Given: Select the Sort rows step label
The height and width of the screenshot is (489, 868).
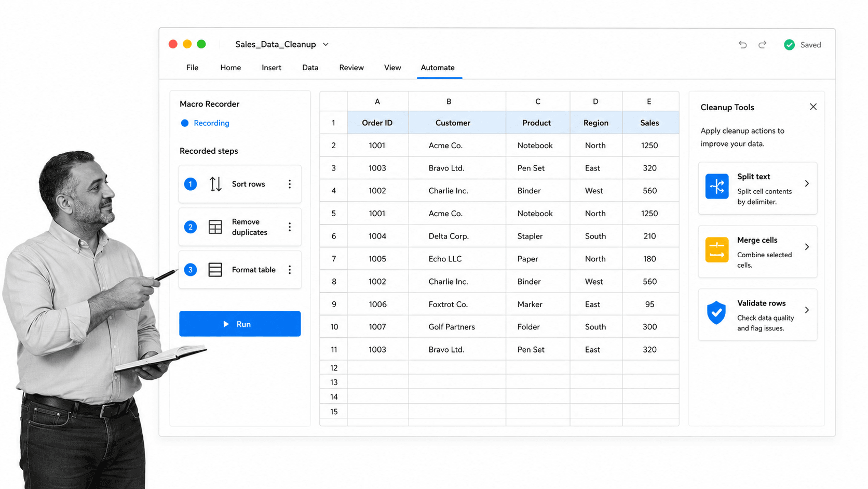Looking at the screenshot, I should [249, 184].
